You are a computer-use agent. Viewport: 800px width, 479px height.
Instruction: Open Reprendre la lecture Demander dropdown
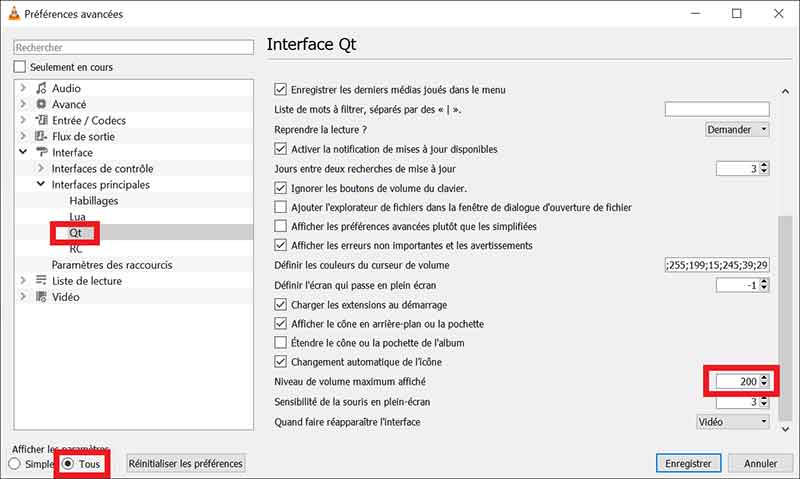pyautogui.click(x=737, y=130)
